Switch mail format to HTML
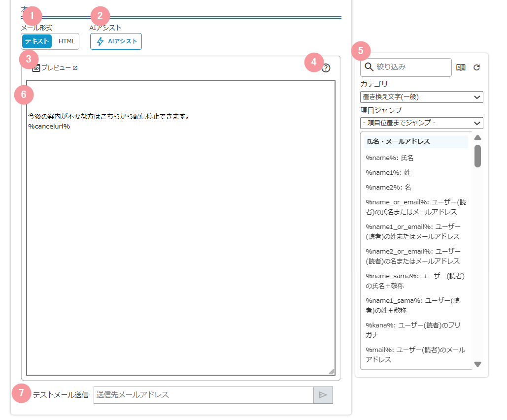Screen dimensions: 507x420 [67, 41]
